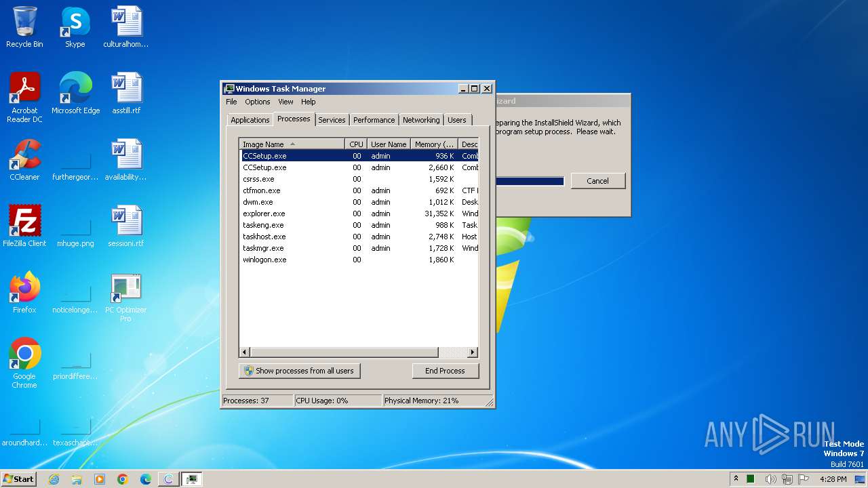Launch FileZilla Client desktop shortcut
This screenshot has height=488, width=868.
tap(24, 226)
